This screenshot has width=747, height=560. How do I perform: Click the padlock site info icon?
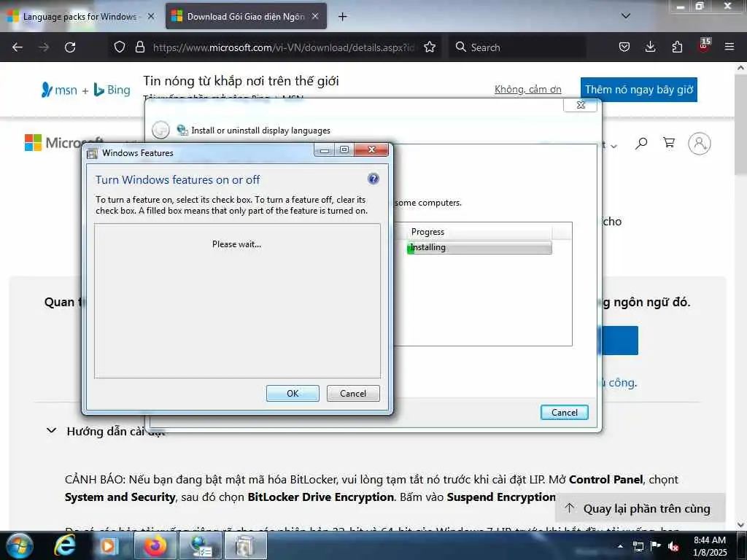click(139, 47)
